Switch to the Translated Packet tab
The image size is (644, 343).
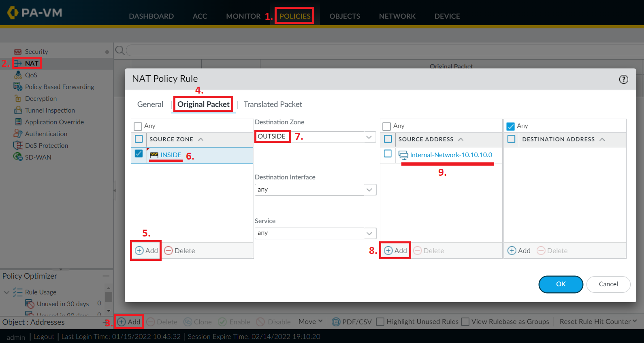pyautogui.click(x=273, y=104)
